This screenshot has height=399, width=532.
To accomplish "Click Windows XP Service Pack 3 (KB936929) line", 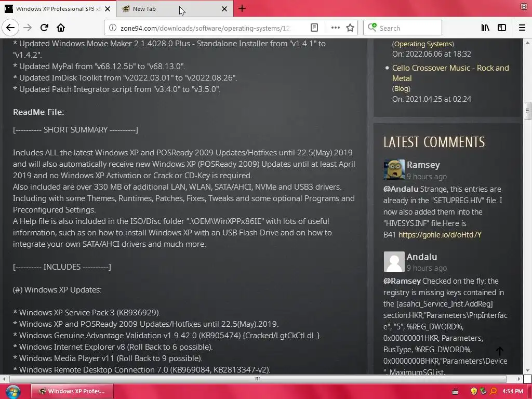I will 87,312.
